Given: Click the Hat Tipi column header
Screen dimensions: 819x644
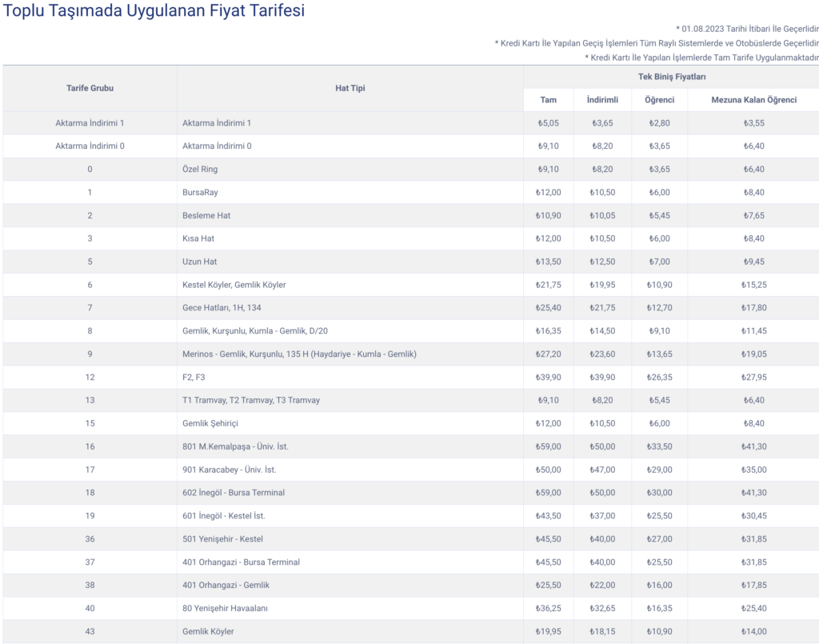Looking at the screenshot, I should pyautogui.click(x=350, y=88).
